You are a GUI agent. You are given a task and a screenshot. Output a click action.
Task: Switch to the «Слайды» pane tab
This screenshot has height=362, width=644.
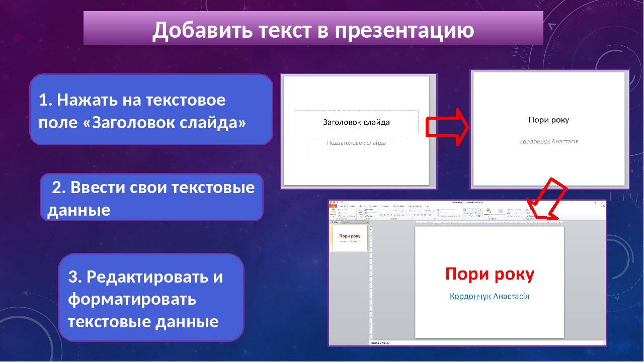coord(335,222)
